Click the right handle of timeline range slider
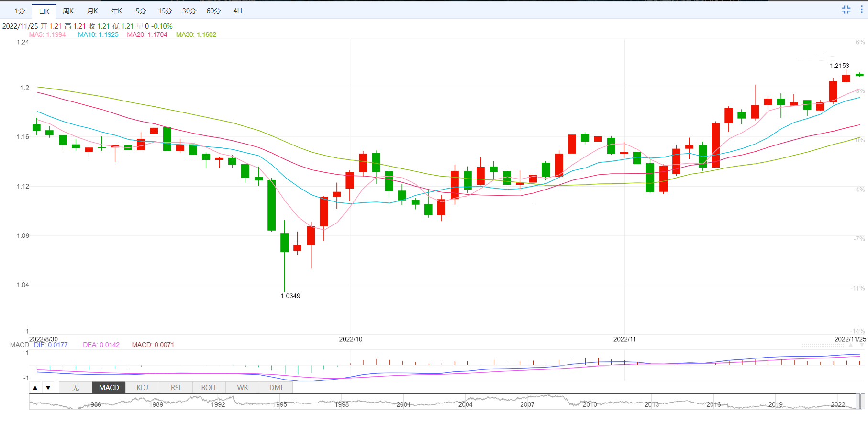The image size is (868, 425). point(863,402)
